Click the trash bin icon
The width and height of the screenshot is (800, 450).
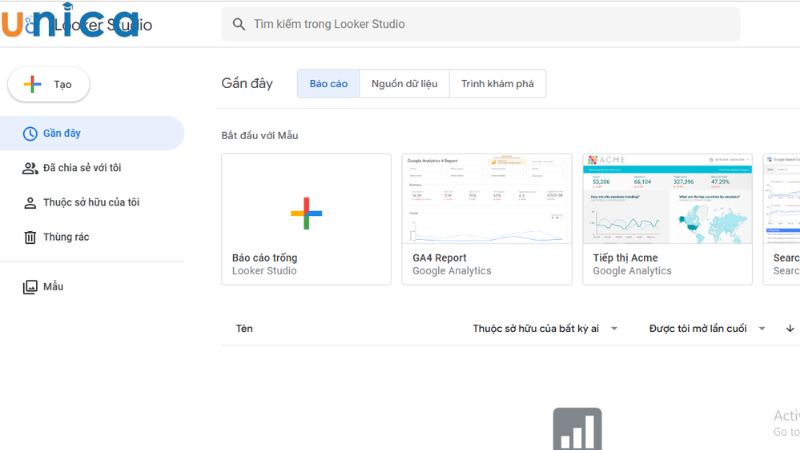(x=30, y=237)
